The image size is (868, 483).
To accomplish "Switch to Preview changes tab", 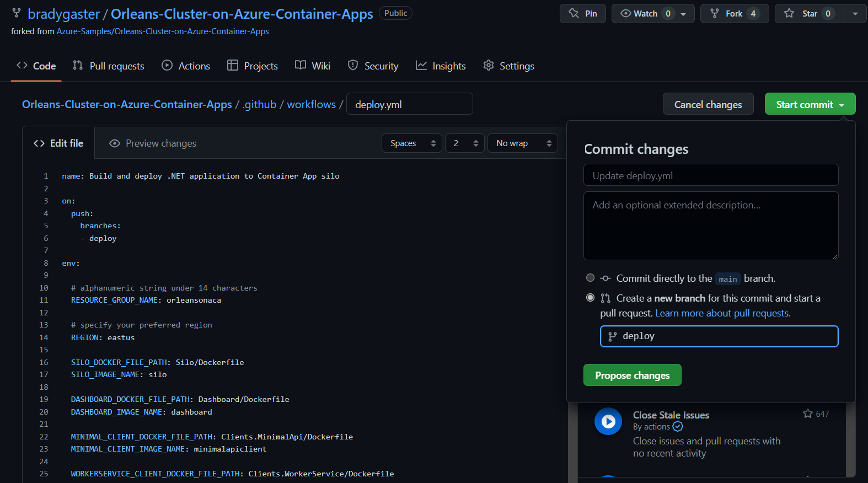I will click(153, 143).
